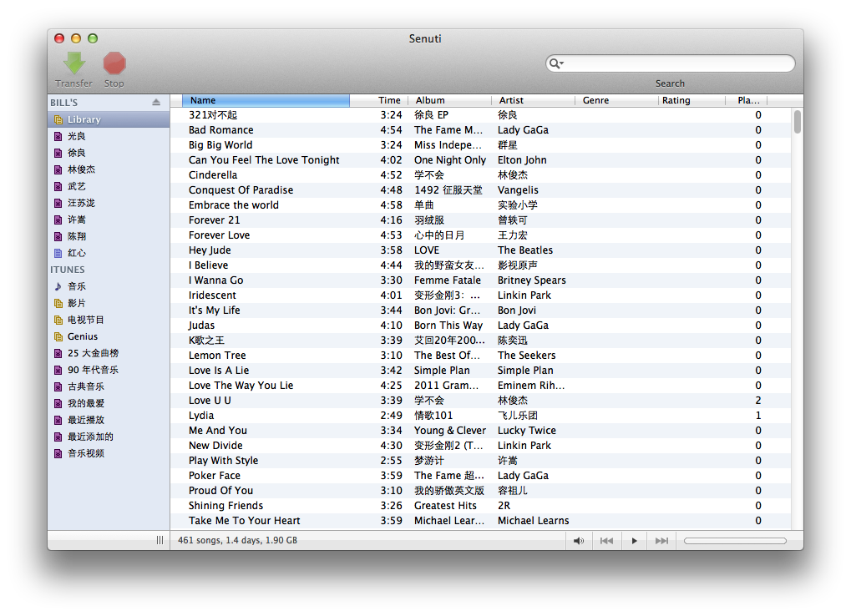Sort by the Plays column header

(x=747, y=100)
